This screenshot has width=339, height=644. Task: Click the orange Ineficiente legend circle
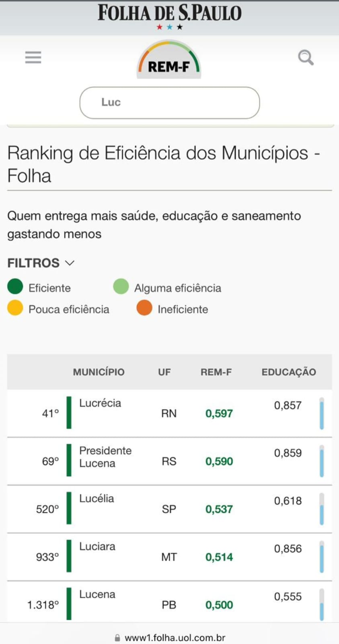pos(144,308)
